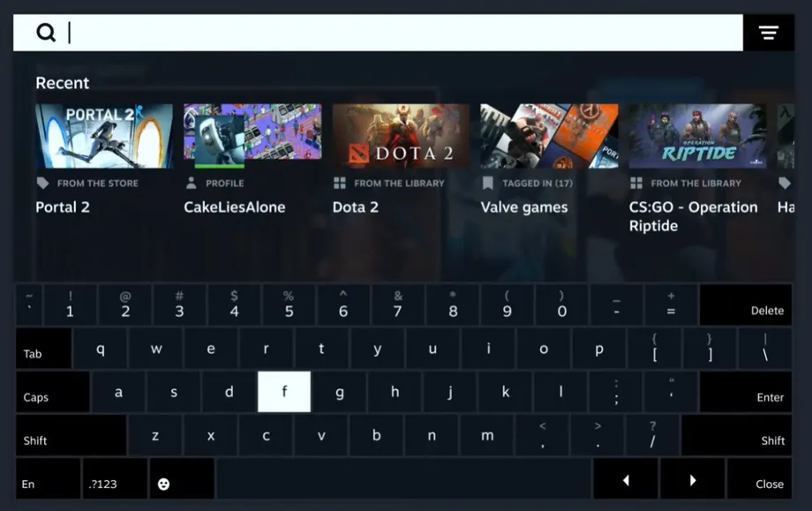Switch keyboard language with En key

click(x=49, y=479)
